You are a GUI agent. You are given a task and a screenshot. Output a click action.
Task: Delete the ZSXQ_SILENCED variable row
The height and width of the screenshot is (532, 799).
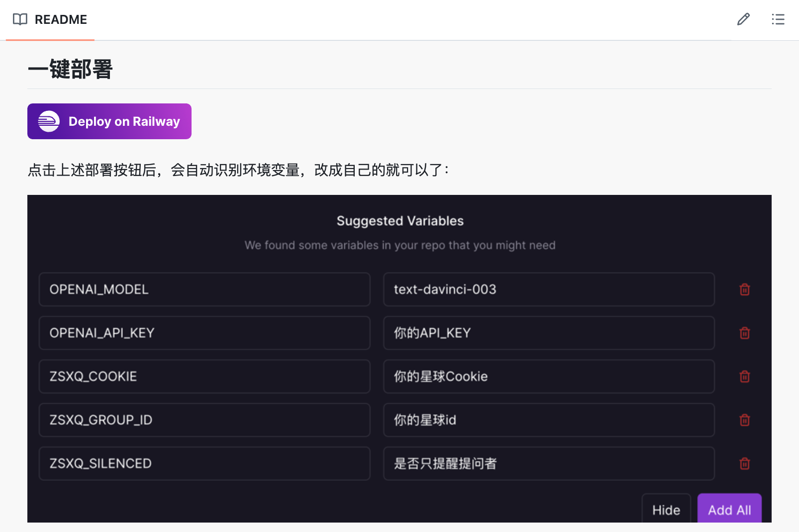click(745, 463)
